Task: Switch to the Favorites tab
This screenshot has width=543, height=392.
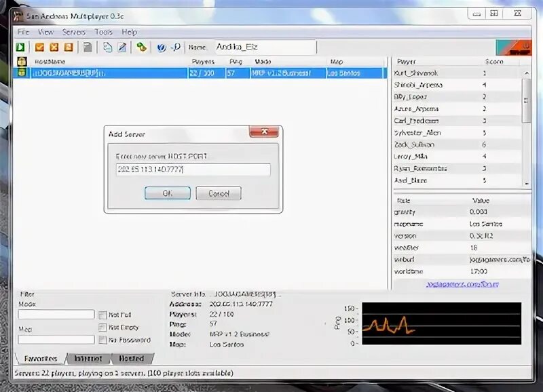Action: [x=41, y=359]
